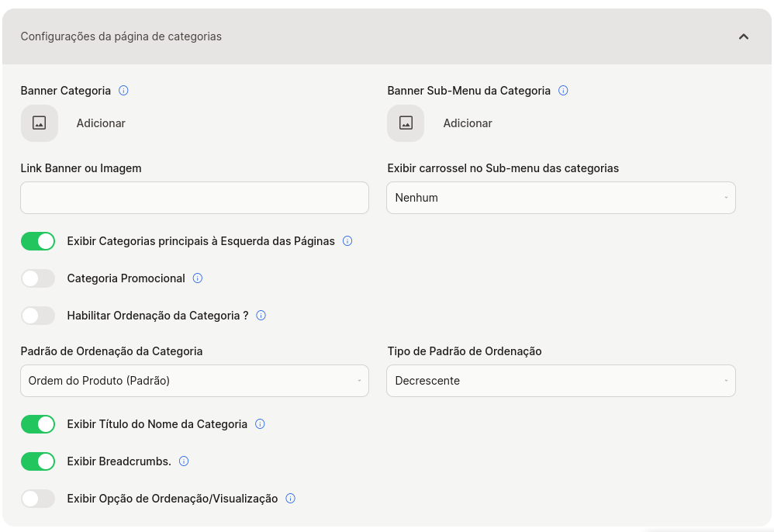The width and height of the screenshot is (774, 532).
Task: Click info icon next to Banner Sub-Menu da Categoria
Action: [x=563, y=90]
